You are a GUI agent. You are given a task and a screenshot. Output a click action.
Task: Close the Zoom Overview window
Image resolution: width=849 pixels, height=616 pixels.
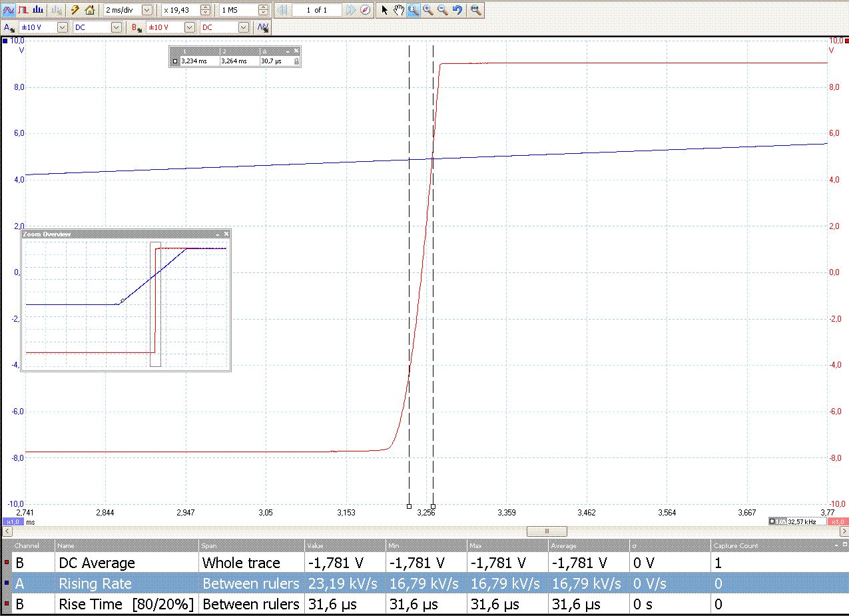[x=226, y=234]
